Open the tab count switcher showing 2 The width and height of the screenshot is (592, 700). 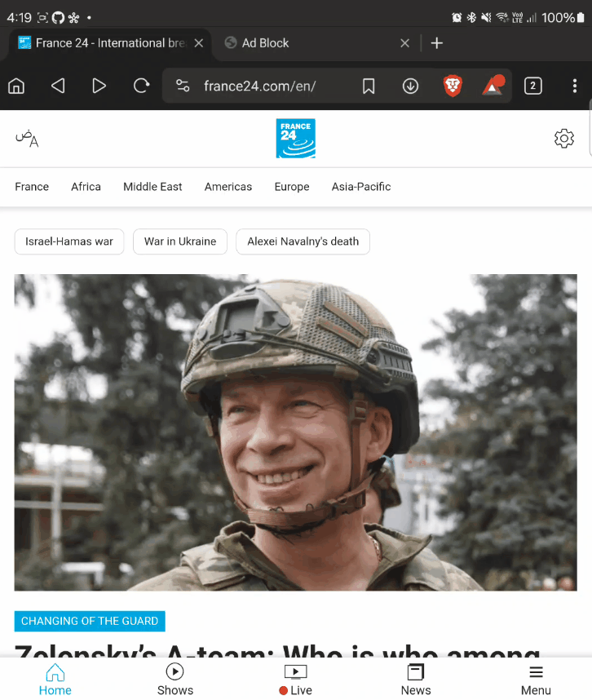(532, 86)
